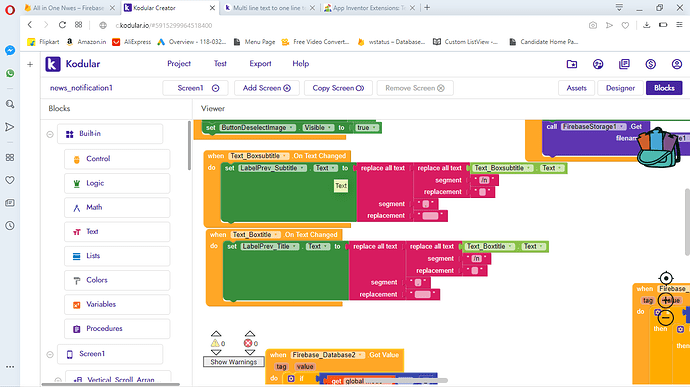Zoom out with the minus circle
Screen dimensions: 690x387
pos(666,317)
